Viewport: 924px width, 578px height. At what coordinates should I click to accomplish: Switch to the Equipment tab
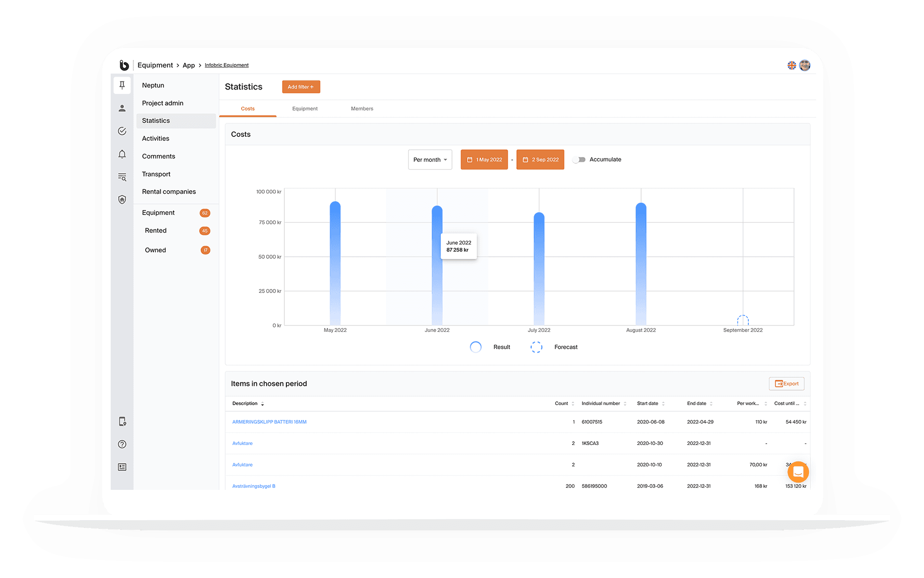pos(305,109)
